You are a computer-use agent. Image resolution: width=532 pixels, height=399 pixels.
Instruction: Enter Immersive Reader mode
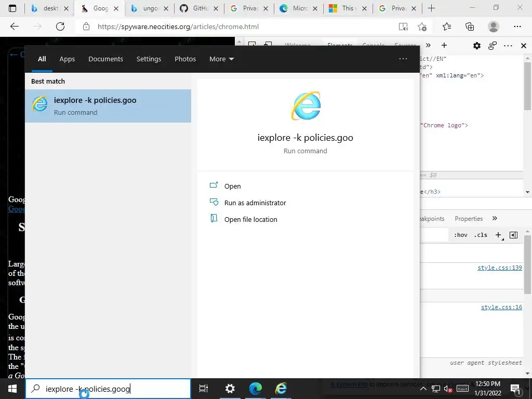coord(403,26)
